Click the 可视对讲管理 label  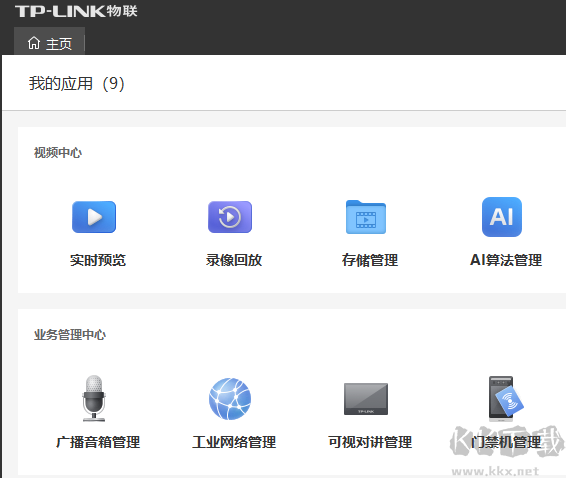tap(370, 442)
